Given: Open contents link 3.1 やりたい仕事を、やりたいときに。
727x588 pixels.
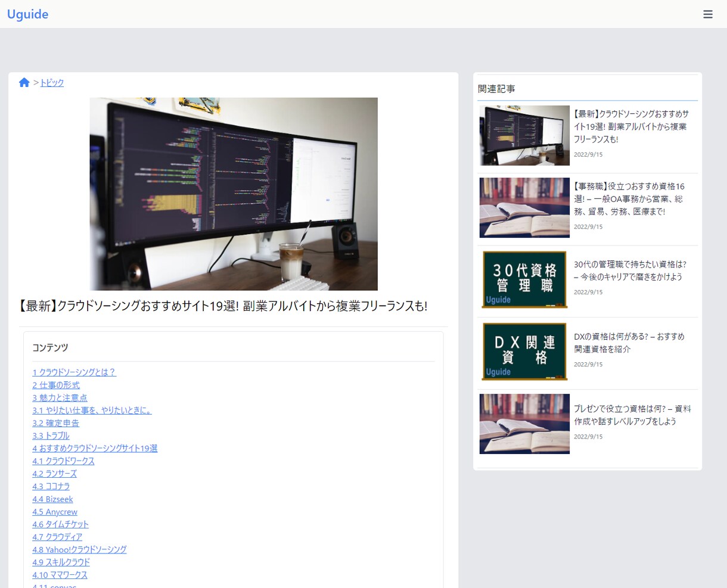Looking at the screenshot, I should pos(92,410).
